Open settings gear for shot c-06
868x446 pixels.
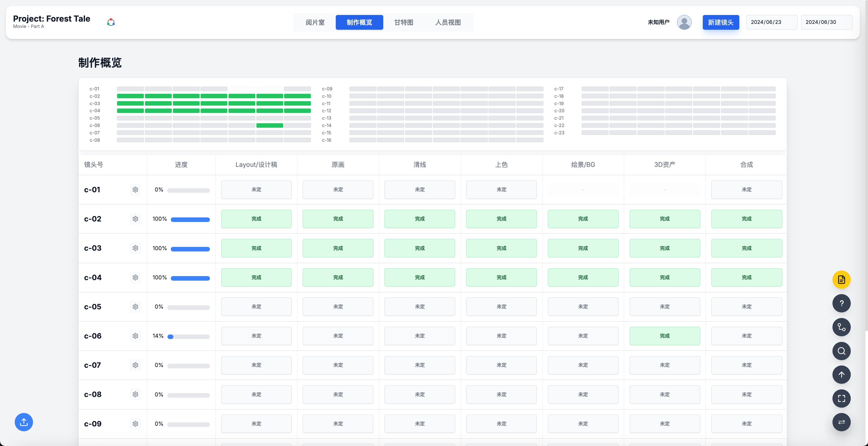pos(135,336)
